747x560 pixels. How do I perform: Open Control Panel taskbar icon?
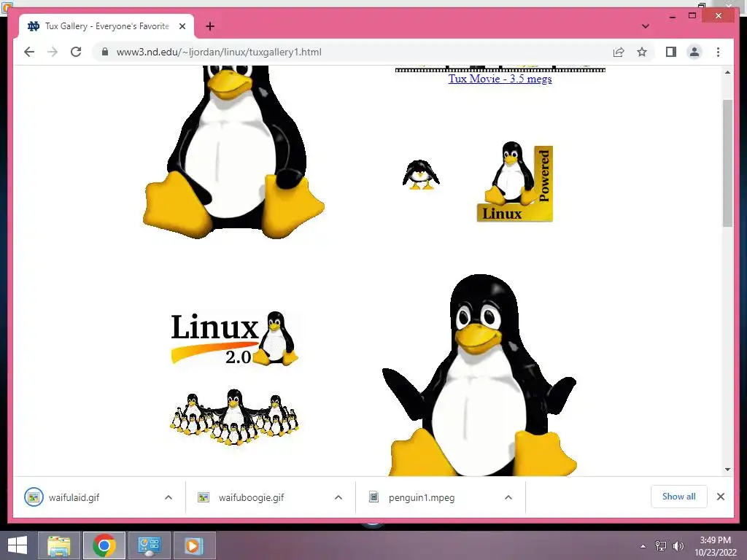pos(149,545)
